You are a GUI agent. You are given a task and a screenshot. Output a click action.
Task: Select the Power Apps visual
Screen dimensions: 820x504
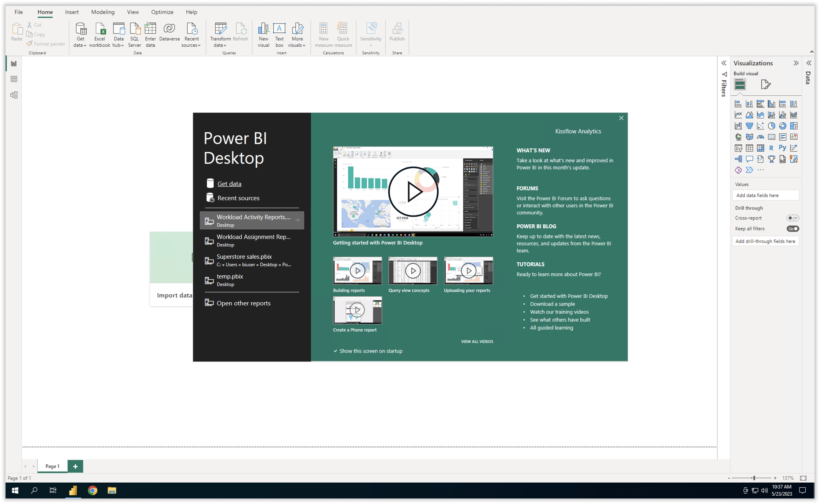tap(738, 170)
